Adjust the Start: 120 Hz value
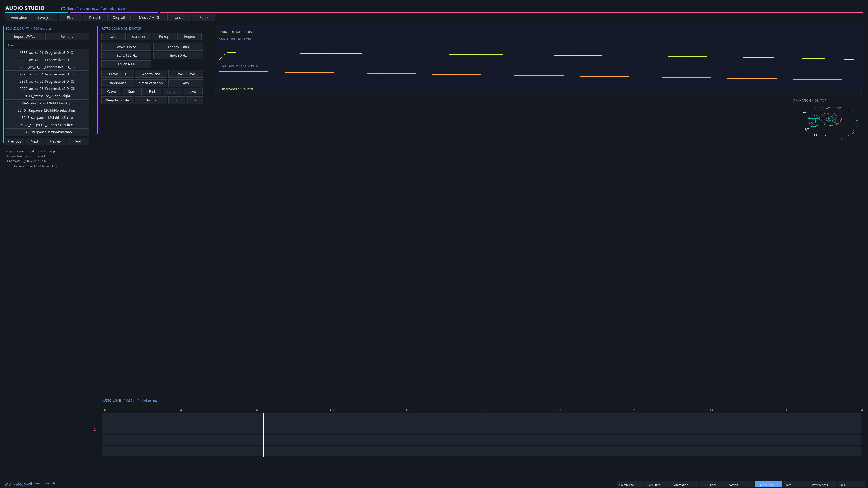Screen dimensions: 868x488 pyautogui.click(x=126, y=56)
